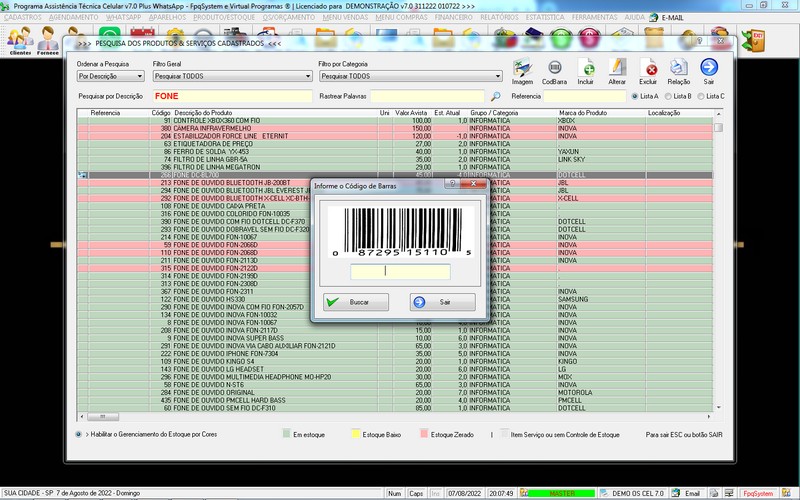The width and height of the screenshot is (800, 500).
Task: Click the green MASTER user indicator
Action: click(x=561, y=493)
